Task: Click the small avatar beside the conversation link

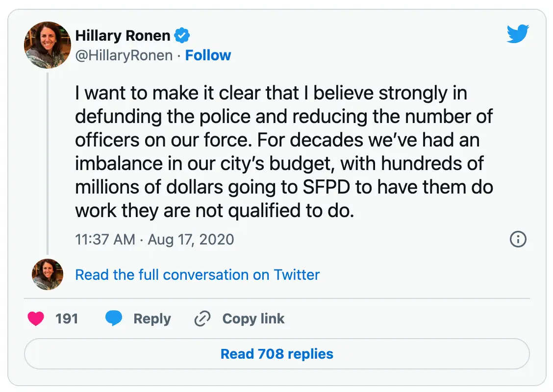Action: (x=48, y=275)
